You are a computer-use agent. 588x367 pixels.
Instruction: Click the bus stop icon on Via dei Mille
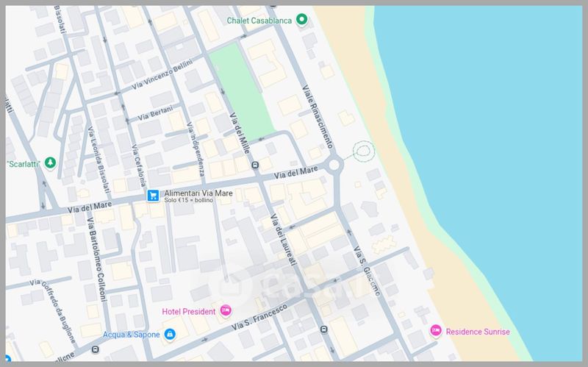click(x=255, y=165)
